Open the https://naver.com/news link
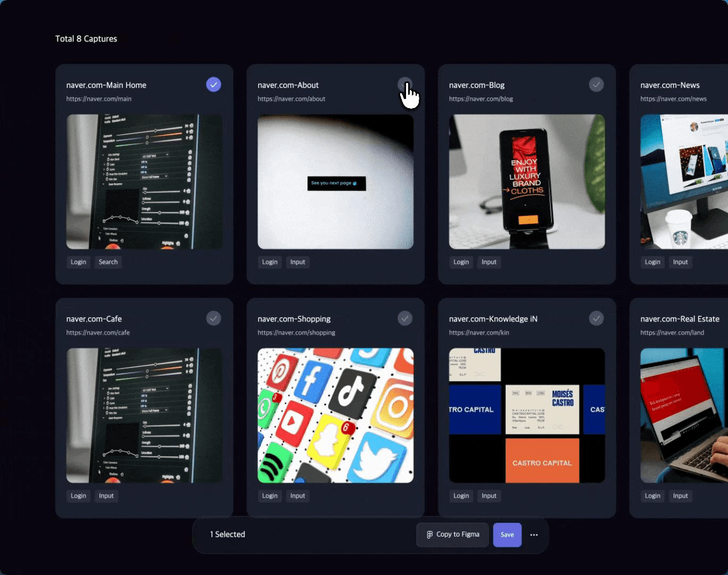The image size is (728, 575). (x=673, y=99)
